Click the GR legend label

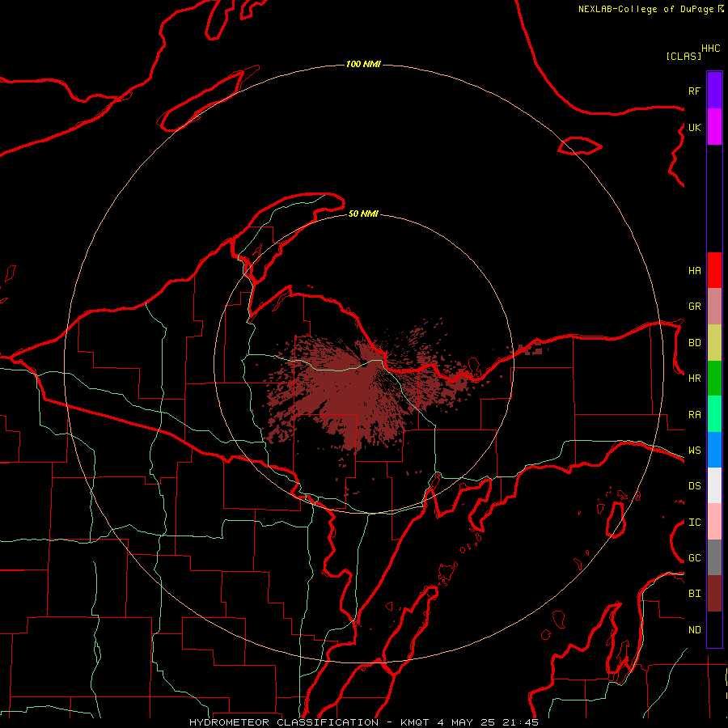tap(694, 307)
